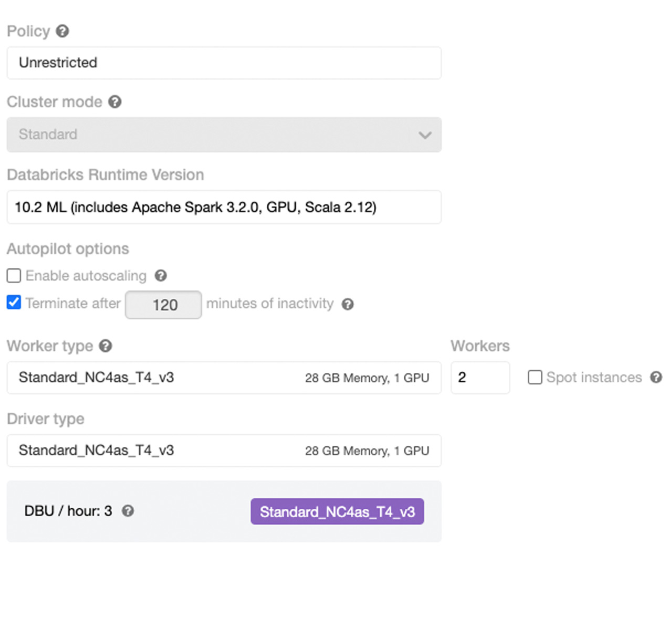Open the Driver type dropdown
The width and height of the screenshot is (672, 630).
[x=224, y=450]
